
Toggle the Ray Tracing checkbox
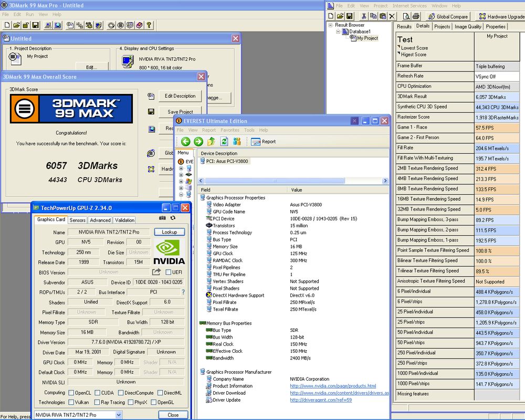pos(97,402)
